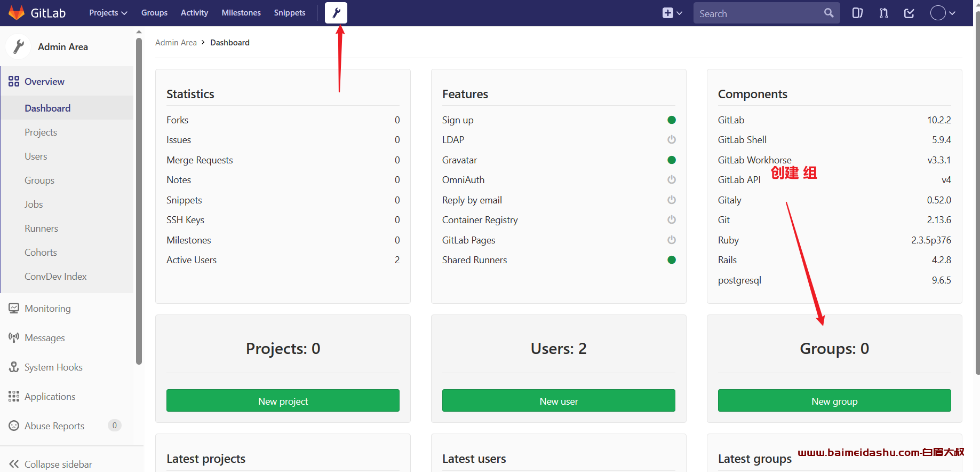Open the user avatar menu
This screenshot has height=472, width=980.
tap(942, 13)
